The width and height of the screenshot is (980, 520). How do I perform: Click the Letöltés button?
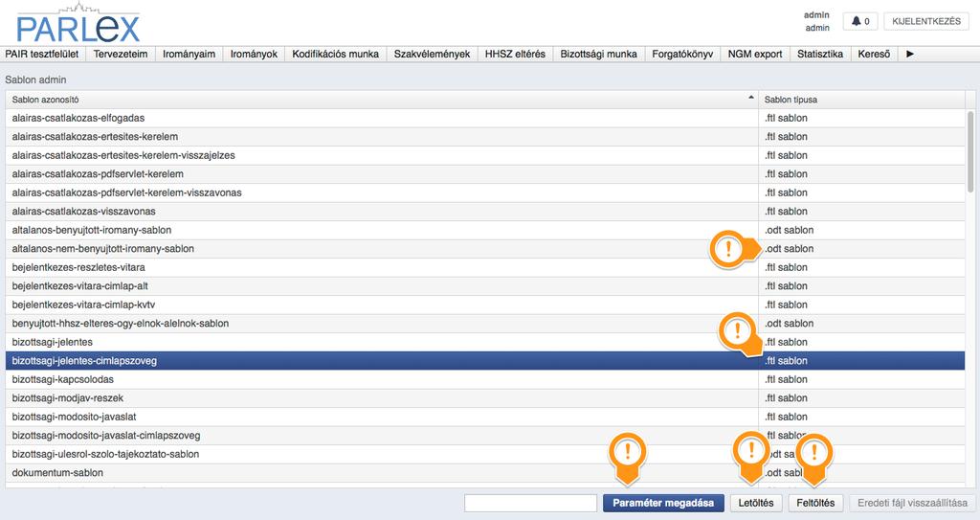coord(756,503)
